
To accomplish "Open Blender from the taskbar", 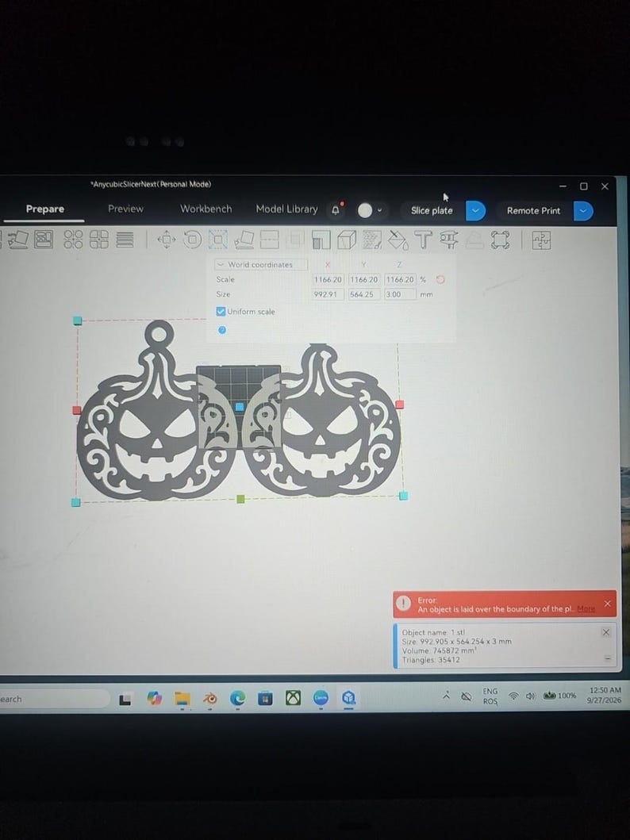I will click(210, 698).
